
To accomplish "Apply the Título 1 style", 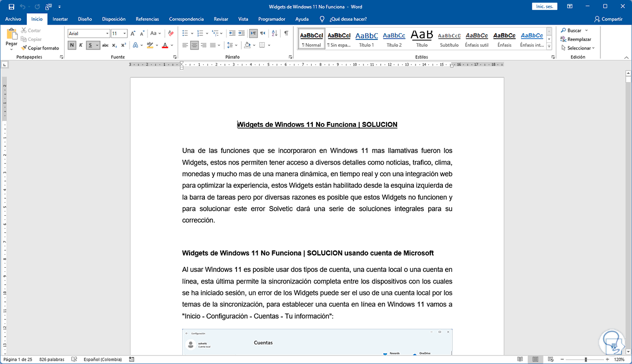I will click(367, 39).
